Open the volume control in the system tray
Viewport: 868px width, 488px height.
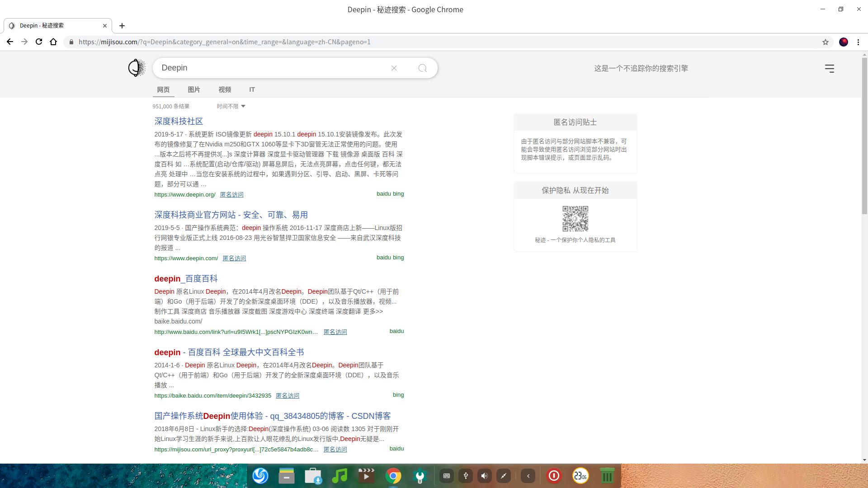click(484, 475)
